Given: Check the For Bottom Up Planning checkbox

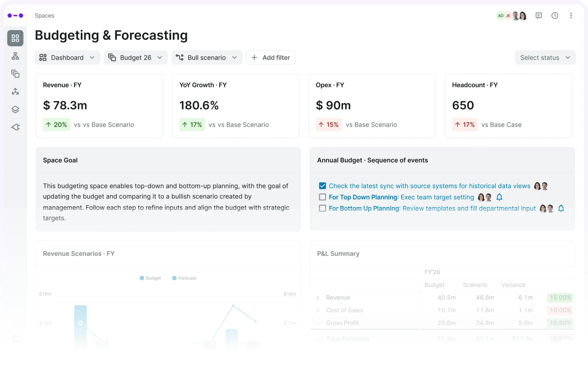Looking at the screenshot, I should [x=322, y=208].
